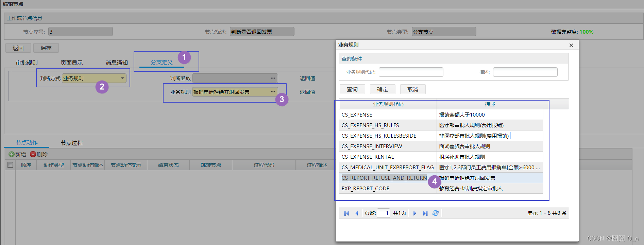Click description 租房补助审批人规则

pyautogui.click(x=462, y=157)
